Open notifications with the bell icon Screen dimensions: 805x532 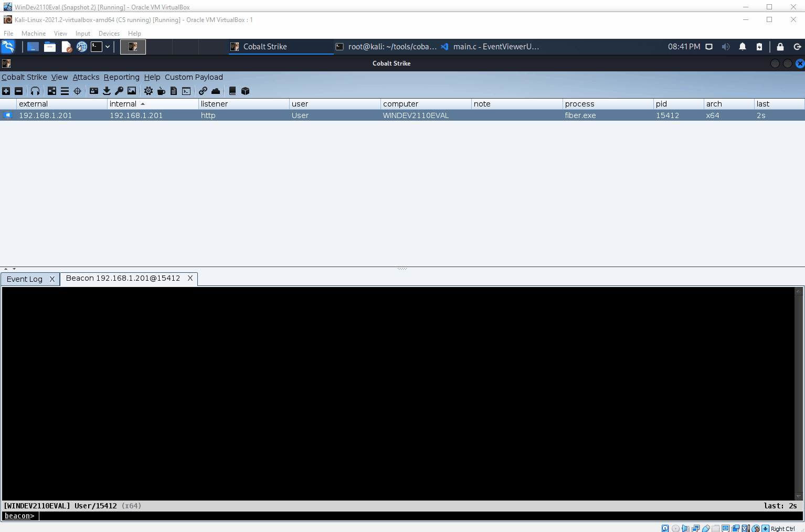point(743,47)
